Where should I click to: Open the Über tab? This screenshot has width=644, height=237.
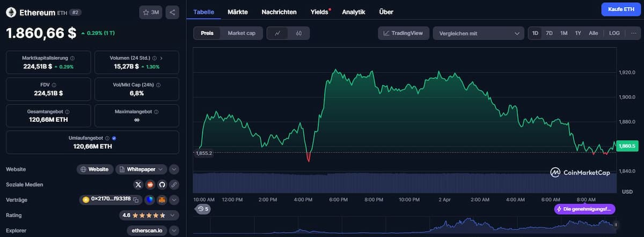[385, 12]
